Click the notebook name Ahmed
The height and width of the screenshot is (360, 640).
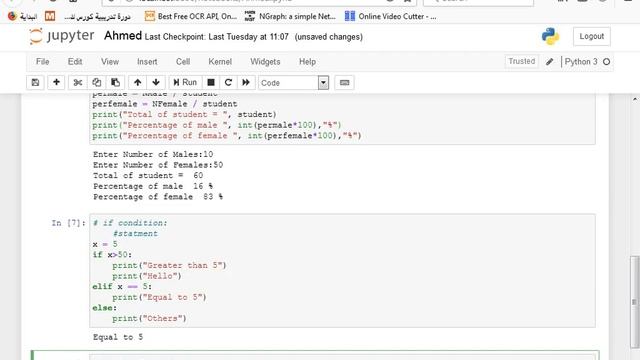(122, 36)
